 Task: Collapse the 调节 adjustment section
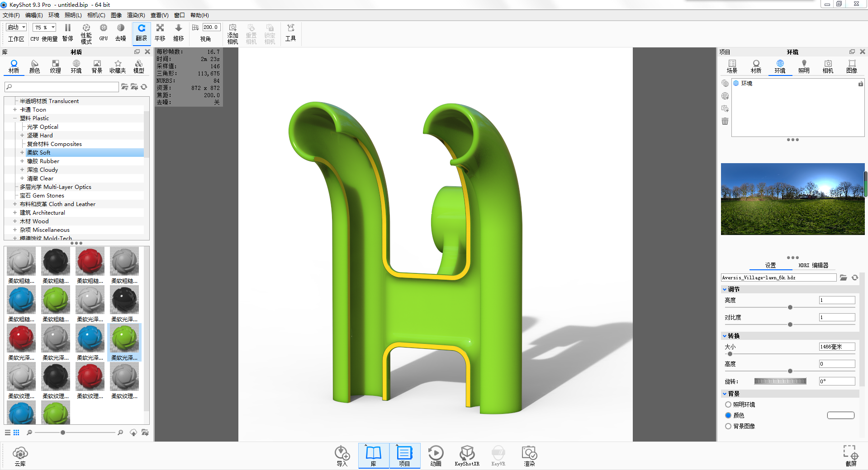click(725, 289)
